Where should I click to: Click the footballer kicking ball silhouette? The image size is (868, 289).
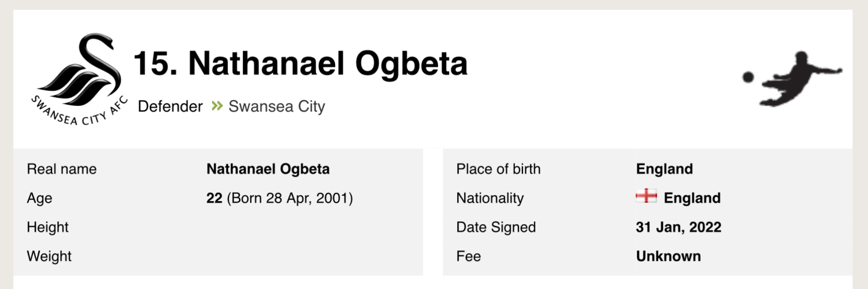(x=793, y=78)
